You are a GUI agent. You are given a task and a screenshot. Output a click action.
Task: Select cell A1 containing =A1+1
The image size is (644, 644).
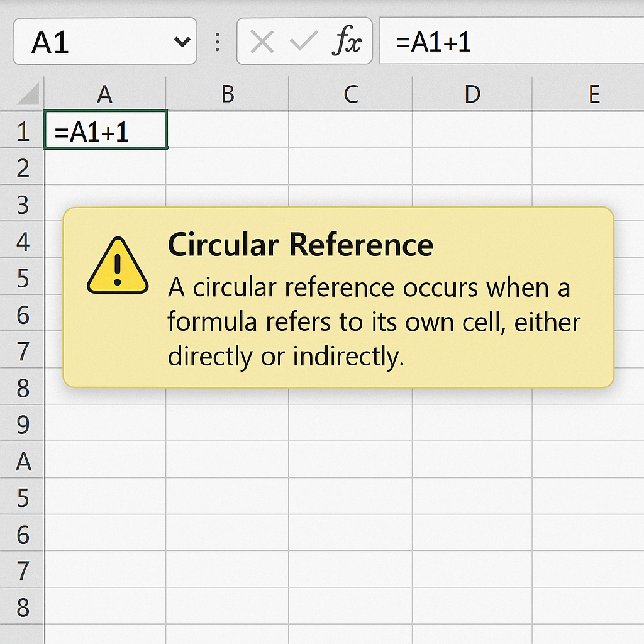(x=105, y=131)
